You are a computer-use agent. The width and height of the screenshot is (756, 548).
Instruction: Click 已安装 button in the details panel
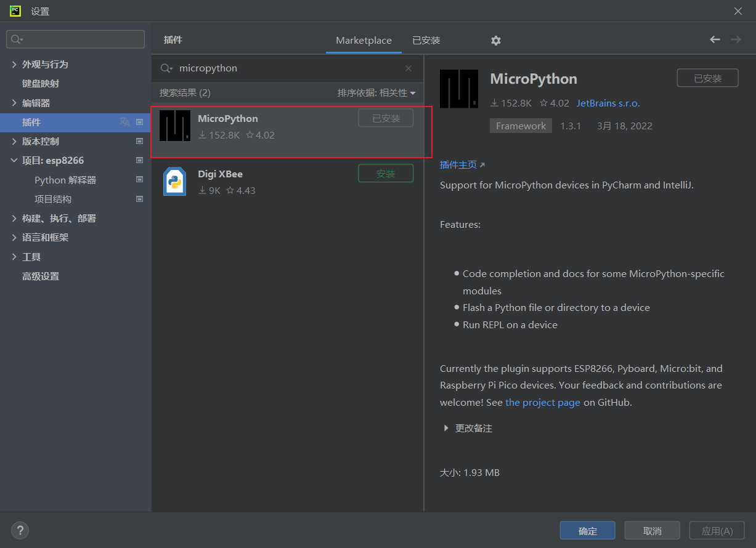coord(707,78)
